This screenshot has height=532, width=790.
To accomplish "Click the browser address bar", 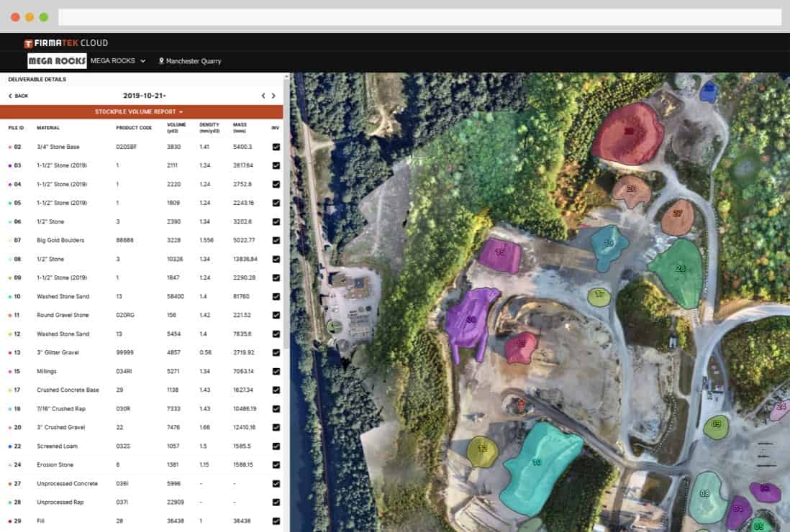I will [419, 17].
